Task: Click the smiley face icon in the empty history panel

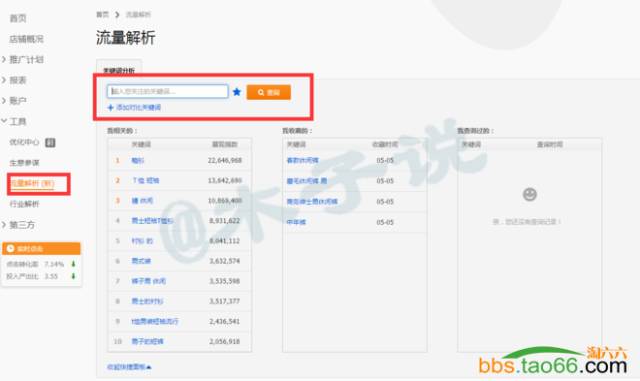Action: point(530,194)
